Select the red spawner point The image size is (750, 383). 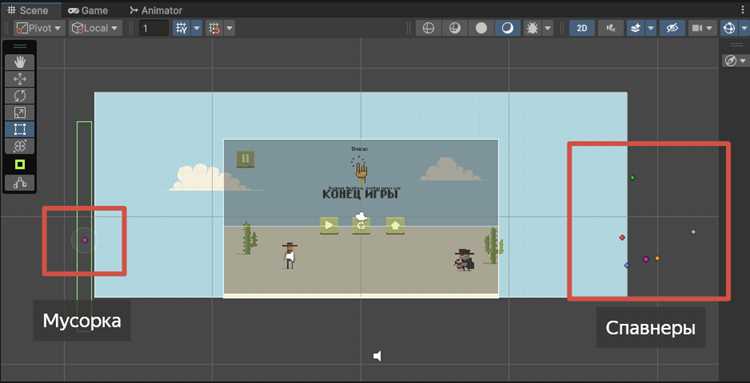coord(622,237)
